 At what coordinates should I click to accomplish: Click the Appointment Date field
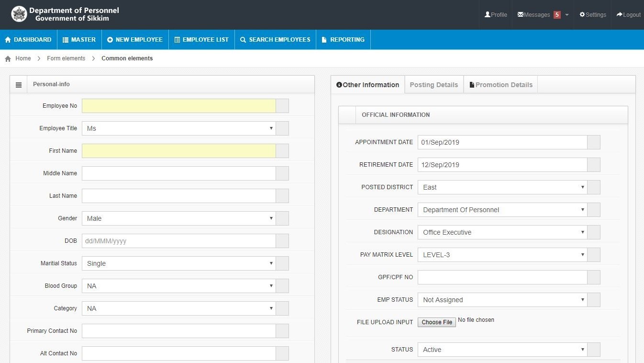[x=502, y=142]
